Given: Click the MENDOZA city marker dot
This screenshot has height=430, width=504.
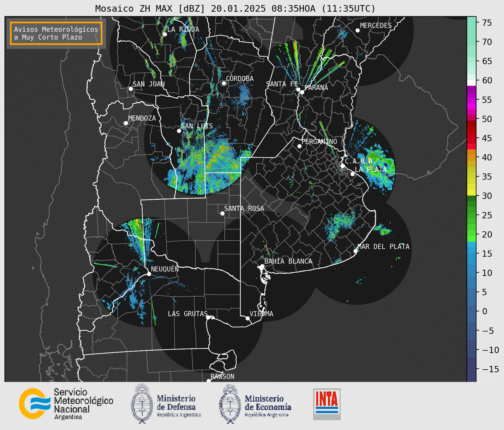Looking at the screenshot, I should 126,123.
